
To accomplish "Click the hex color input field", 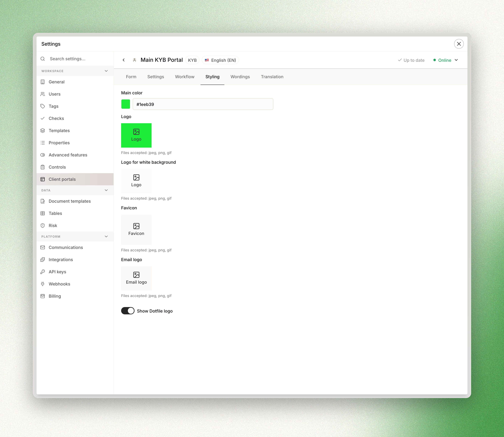I will 203,104.
